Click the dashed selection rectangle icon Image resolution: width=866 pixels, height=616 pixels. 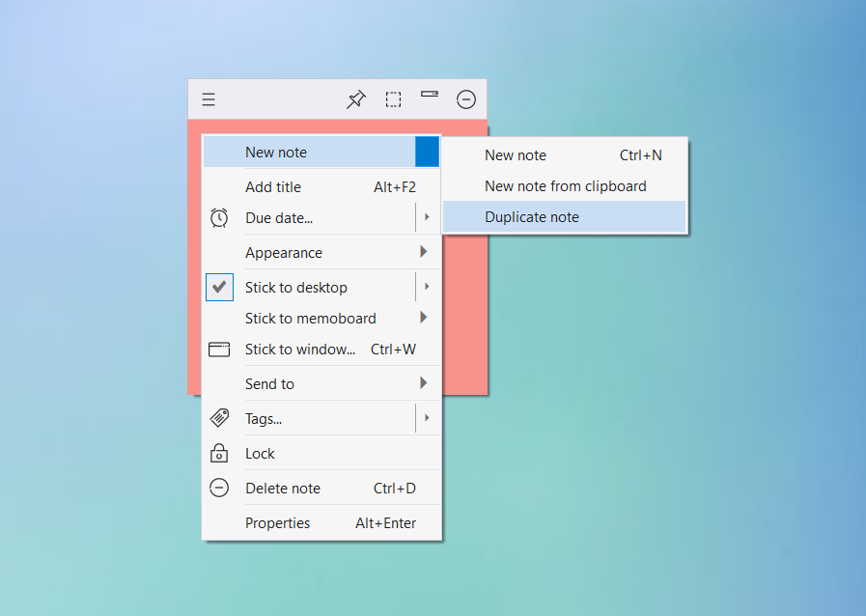pyautogui.click(x=393, y=99)
